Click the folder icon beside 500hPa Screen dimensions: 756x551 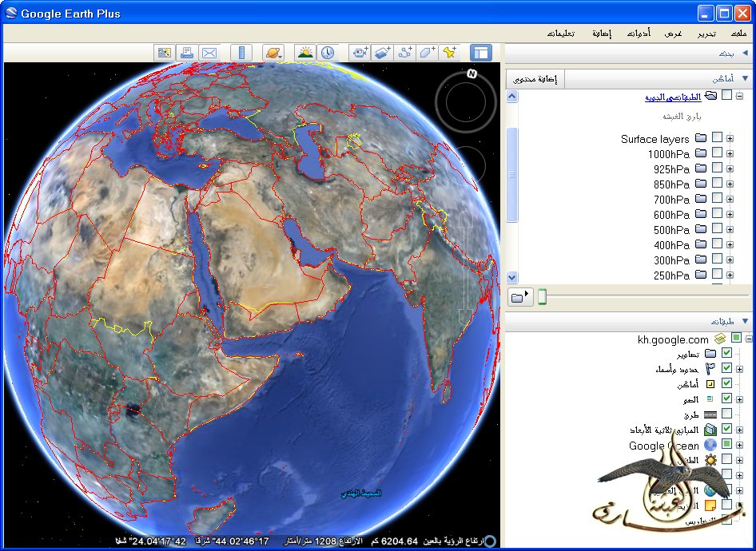[x=701, y=229]
